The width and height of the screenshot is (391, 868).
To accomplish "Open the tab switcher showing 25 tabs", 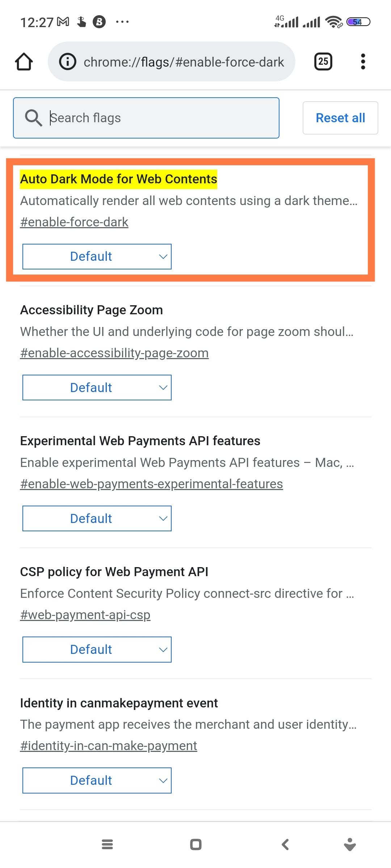I will pyautogui.click(x=322, y=61).
